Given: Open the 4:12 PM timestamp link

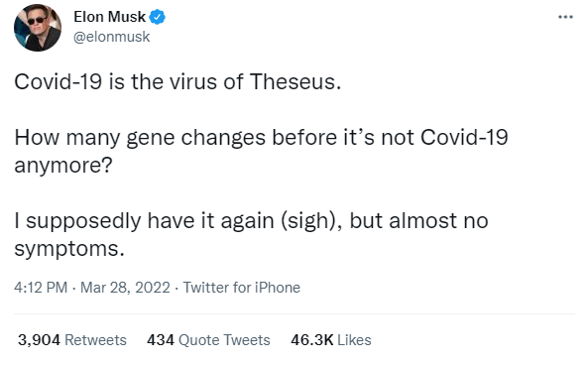Looking at the screenshot, I should (x=41, y=288).
